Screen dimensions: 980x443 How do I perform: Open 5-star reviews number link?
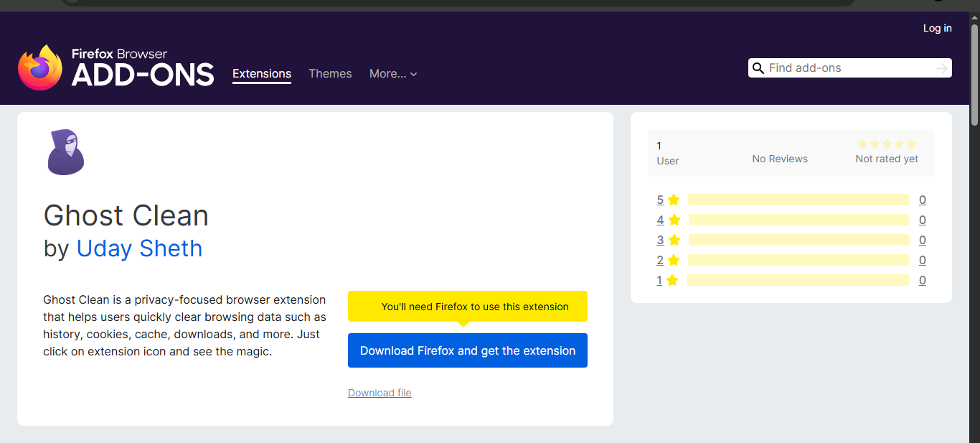pos(660,200)
